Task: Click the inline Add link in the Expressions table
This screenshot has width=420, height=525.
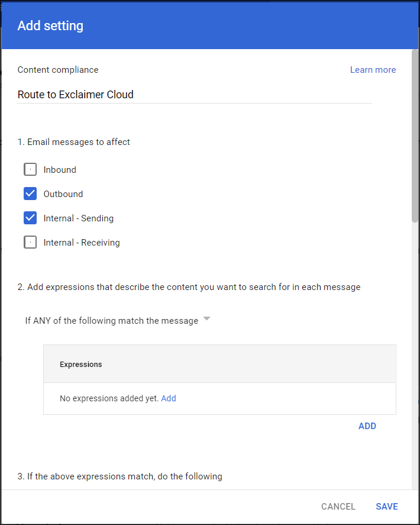Action: (169, 398)
